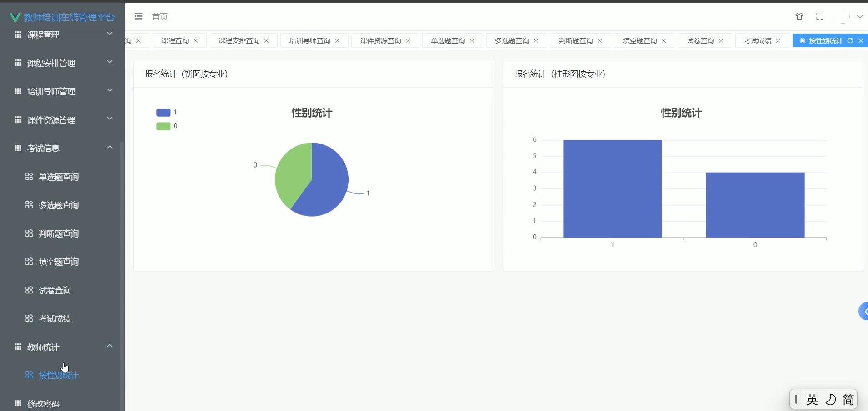Screen dimensions: 868x411
Task: Click the 修改密码 sidebar icon
Action: pyautogui.click(x=17, y=403)
